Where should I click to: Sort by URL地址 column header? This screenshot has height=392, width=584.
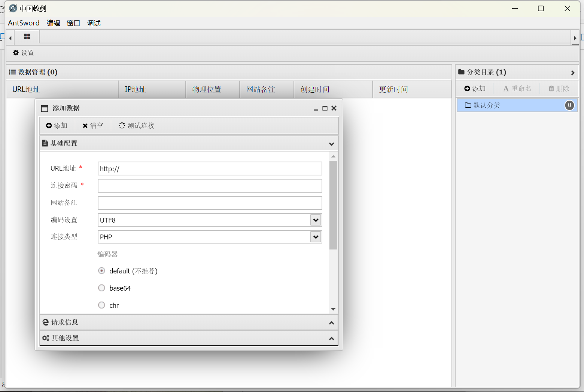(x=63, y=89)
